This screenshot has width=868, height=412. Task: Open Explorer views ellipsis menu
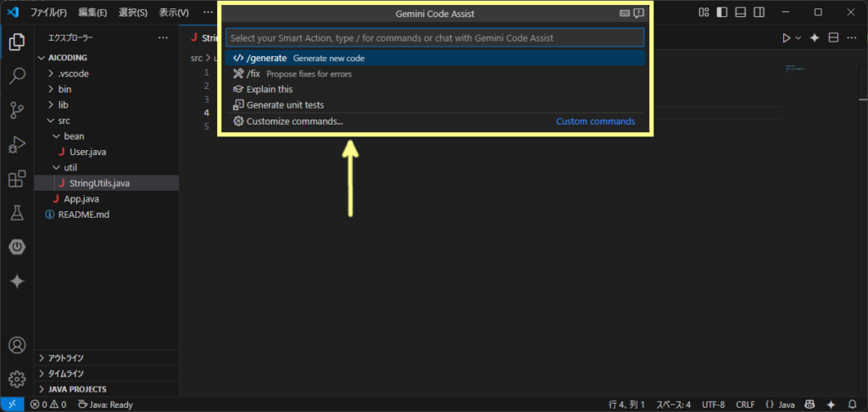(163, 37)
